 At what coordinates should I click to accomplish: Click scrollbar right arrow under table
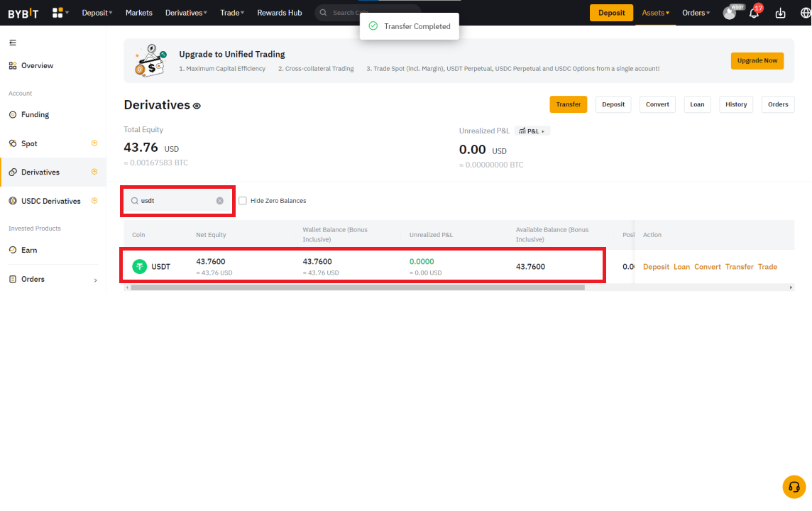click(x=790, y=287)
